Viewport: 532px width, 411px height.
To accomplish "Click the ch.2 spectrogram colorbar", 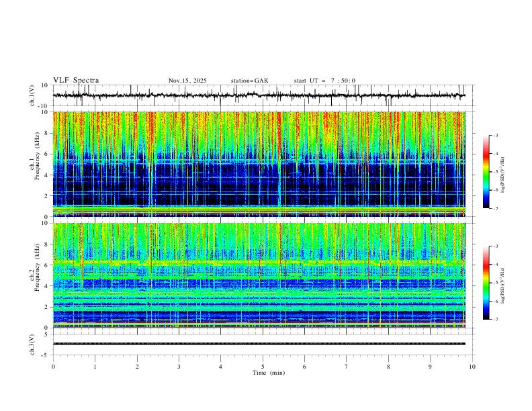I will pos(486,283).
